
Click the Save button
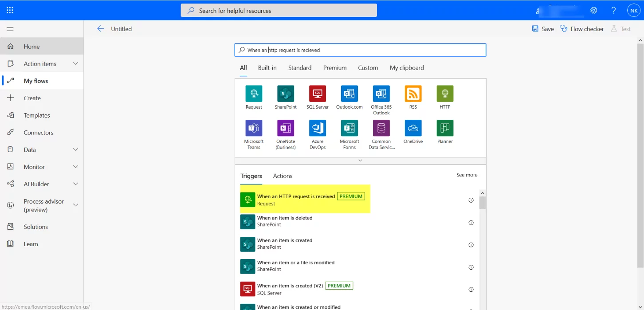coord(543,29)
